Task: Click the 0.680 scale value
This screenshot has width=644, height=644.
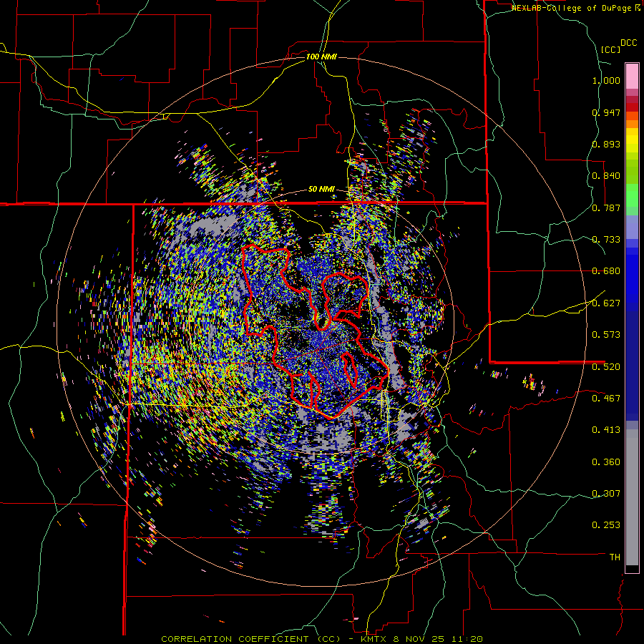Action: coord(606,271)
